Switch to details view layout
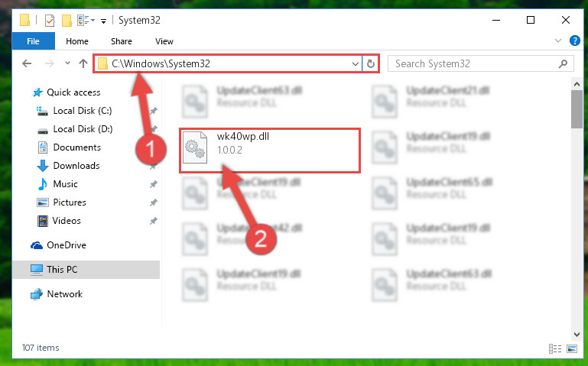Screen dimensions: 588x366 pyautogui.click(x=555, y=348)
